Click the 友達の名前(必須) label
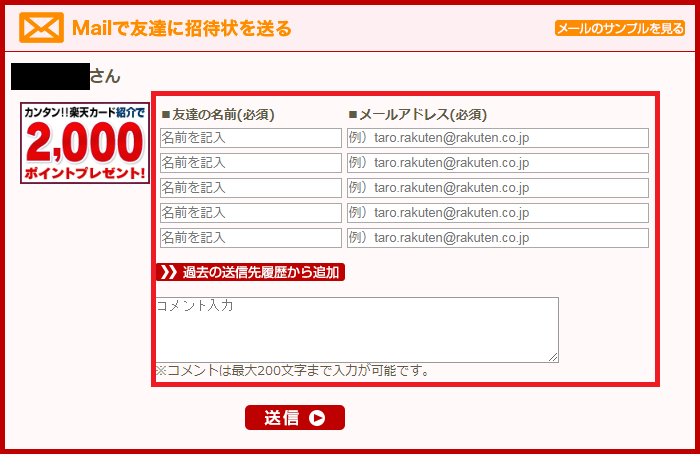Screen dimensions: 700x456 (218, 115)
